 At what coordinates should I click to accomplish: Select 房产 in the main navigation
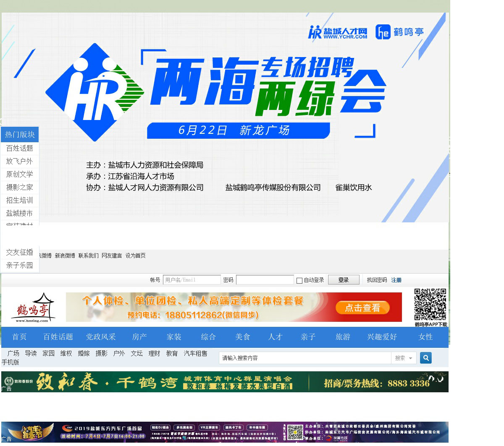[139, 337]
